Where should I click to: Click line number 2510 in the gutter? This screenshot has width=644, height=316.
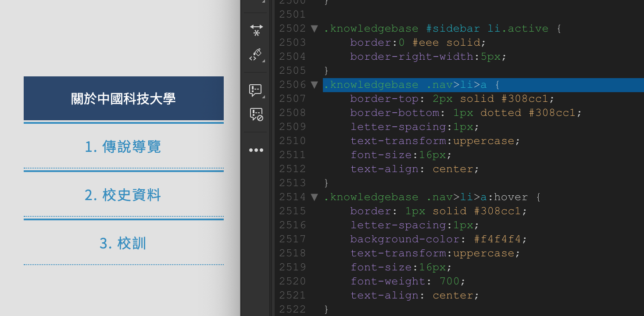tap(292, 141)
